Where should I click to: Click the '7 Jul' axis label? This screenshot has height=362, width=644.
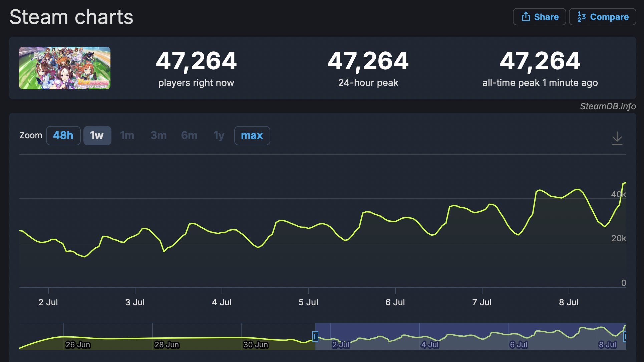tap(482, 302)
